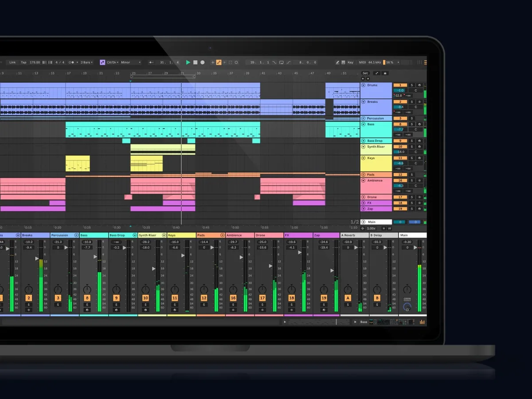
Task: Enable Draw Mode pencil icon
Action: pos(337,63)
